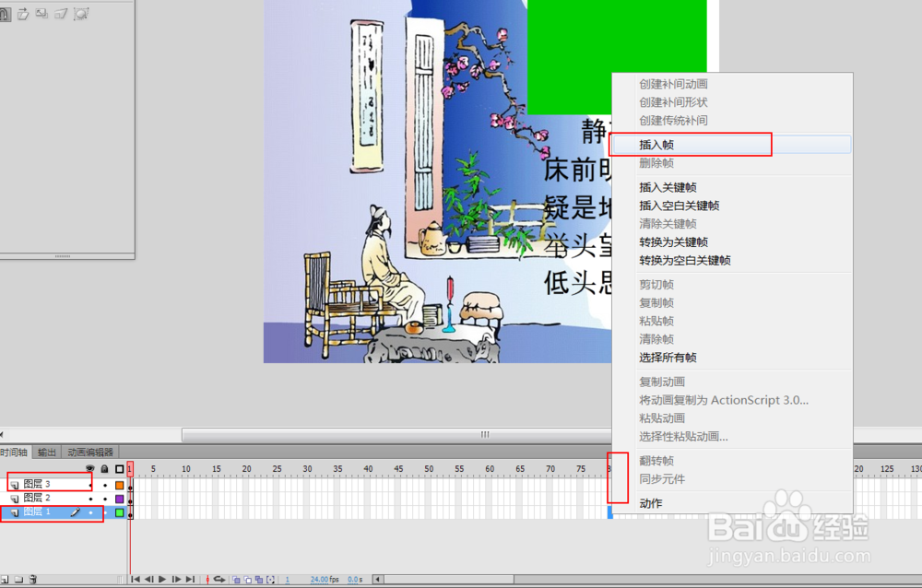Screen dimensions: 922x588
Task: Select the Envelope option icon
Action: click(81, 14)
